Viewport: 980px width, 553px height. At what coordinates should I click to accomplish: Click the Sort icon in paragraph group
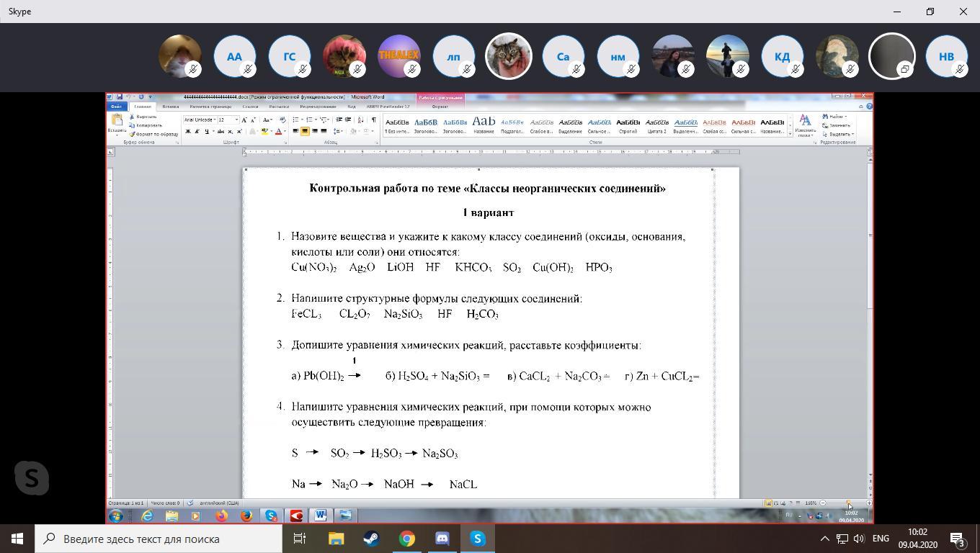click(x=361, y=120)
